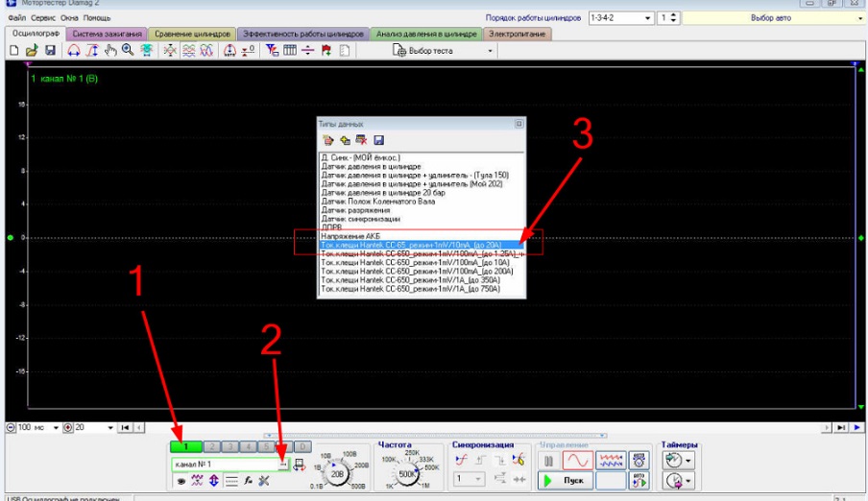Screen dimensions: 868x501
Task: Click the rising-edge sync trigger icon
Action: coord(480,460)
